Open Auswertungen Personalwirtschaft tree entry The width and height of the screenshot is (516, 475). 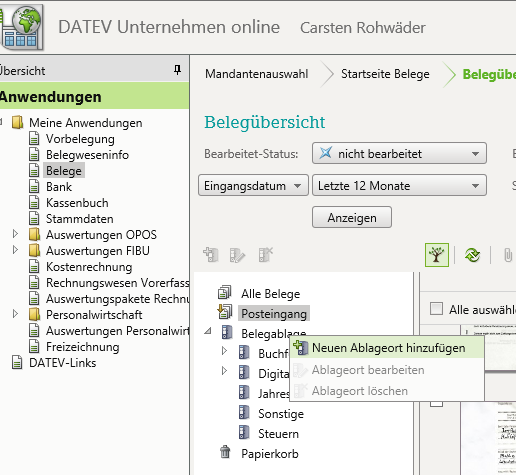(118, 331)
